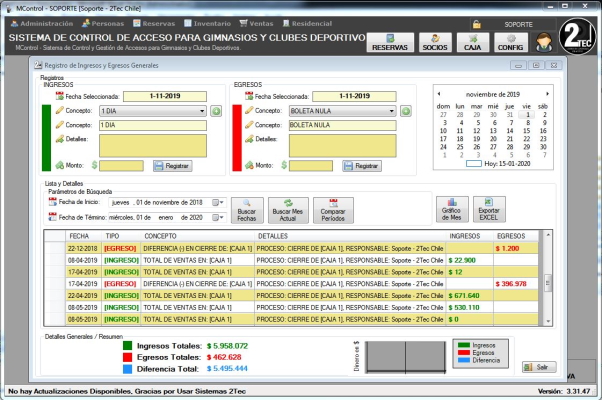Select day 30 of November in calendar
Screen dimensions: 602x400
click(543, 147)
